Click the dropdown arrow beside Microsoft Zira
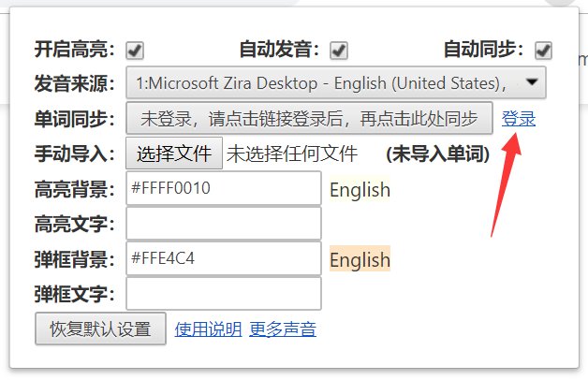 pyautogui.click(x=532, y=81)
